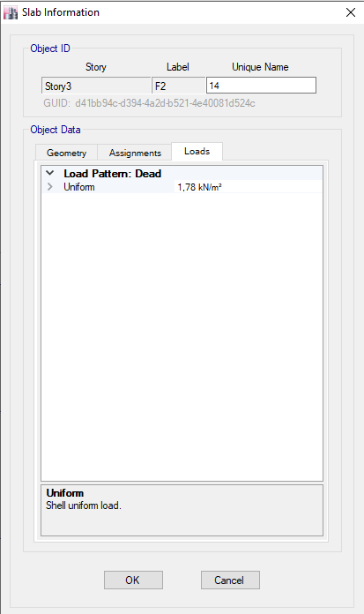Expand the Uniform load row chevron
The width and height of the screenshot is (364, 614).
point(50,187)
